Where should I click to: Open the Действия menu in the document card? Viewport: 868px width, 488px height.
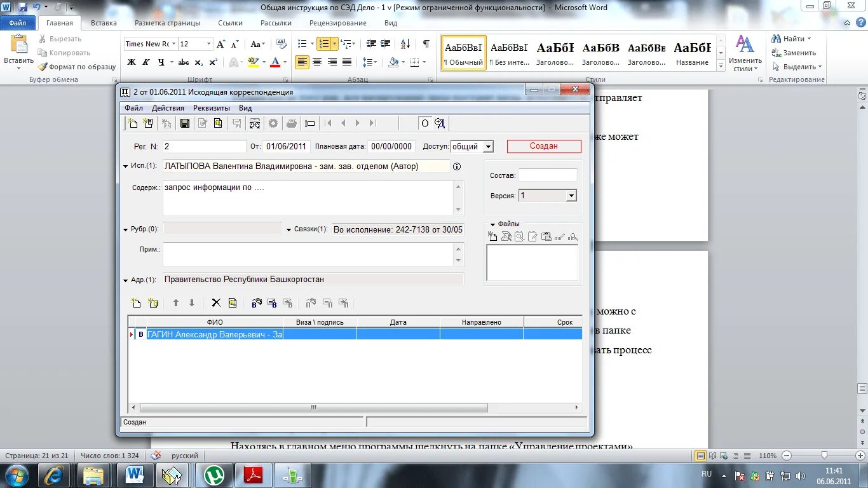[x=168, y=108]
